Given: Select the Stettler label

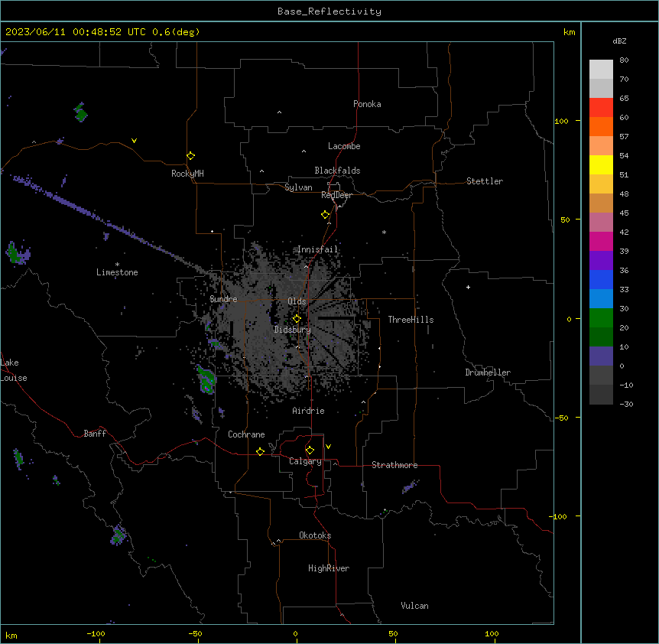Looking at the screenshot, I should (485, 181).
